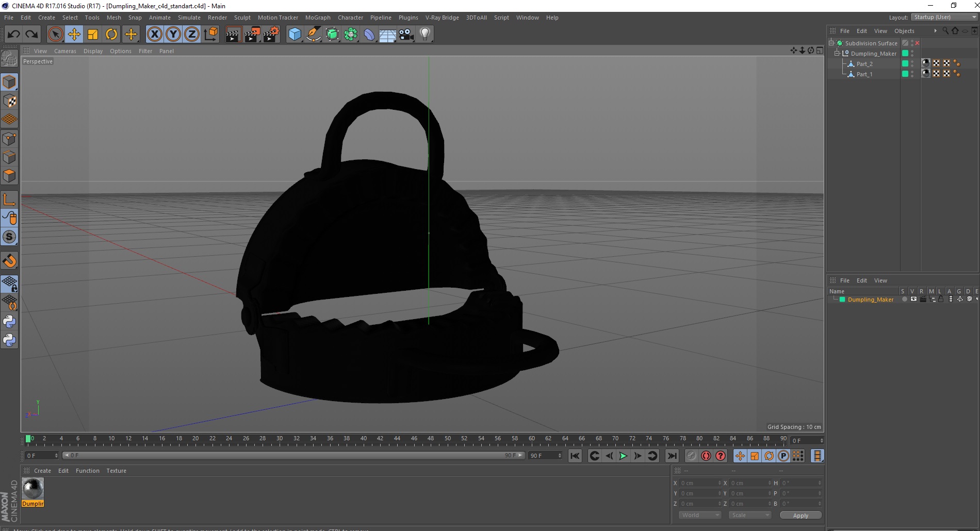Viewport: 980px width, 531px height.
Task: Click Dumpling_Maker layer green swatch
Action: pyautogui.click(x=842, y=300)
